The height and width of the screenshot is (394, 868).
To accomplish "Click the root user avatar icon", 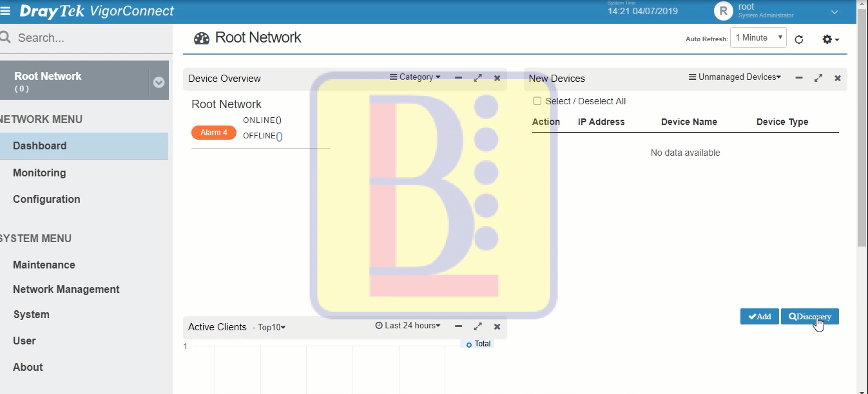I will tap(723, 12).
